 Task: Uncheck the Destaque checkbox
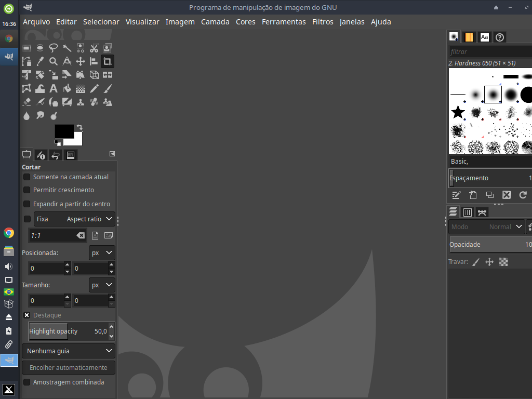[x=27, y=315]
